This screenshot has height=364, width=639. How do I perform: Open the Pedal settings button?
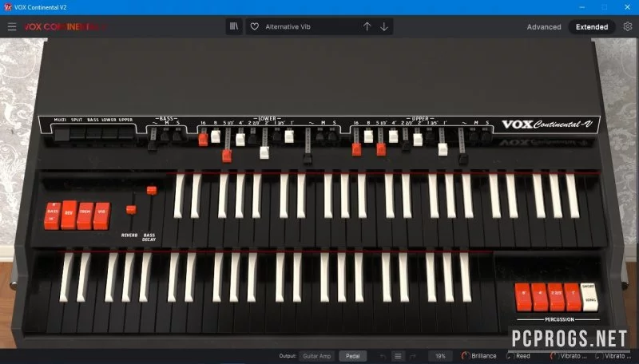[352, 356]
